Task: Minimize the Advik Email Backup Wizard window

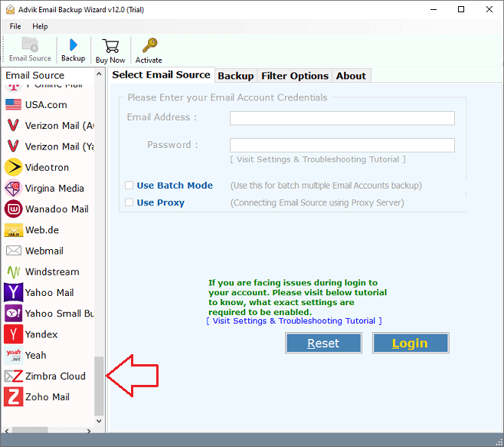Action: (434, 9)
